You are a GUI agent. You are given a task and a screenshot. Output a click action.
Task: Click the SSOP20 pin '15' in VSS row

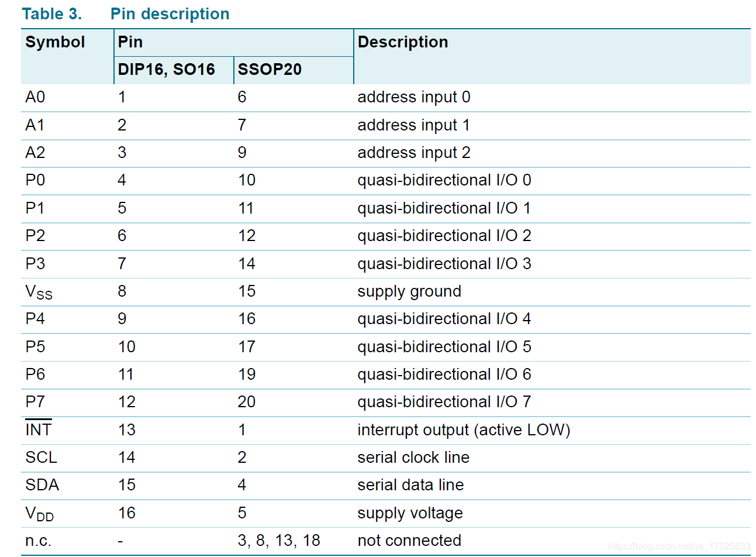247,291
